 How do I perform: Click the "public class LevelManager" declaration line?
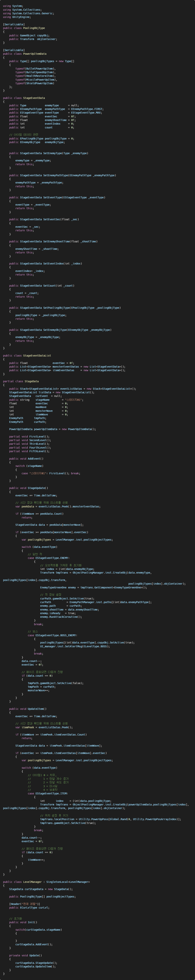tap(46, 882)
